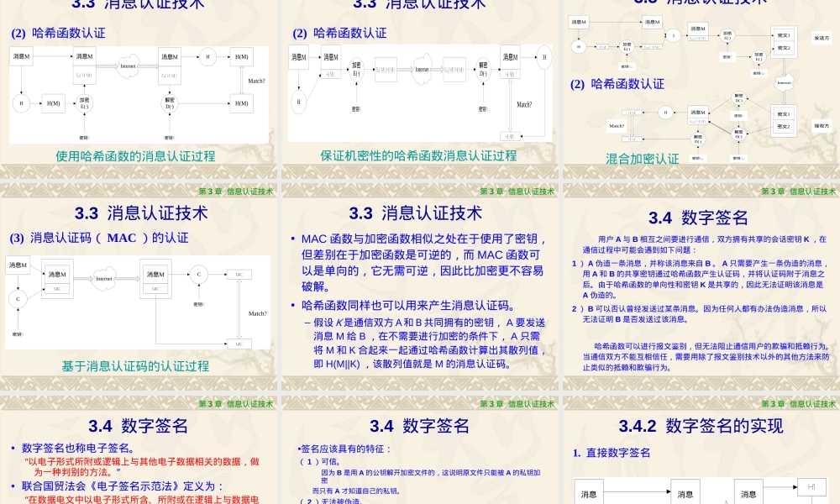Click the 混合加密认证 caption text
Image resolution: width=840 pixels, height=504 pixels.
pyautogui.click(x=643, y=159)
